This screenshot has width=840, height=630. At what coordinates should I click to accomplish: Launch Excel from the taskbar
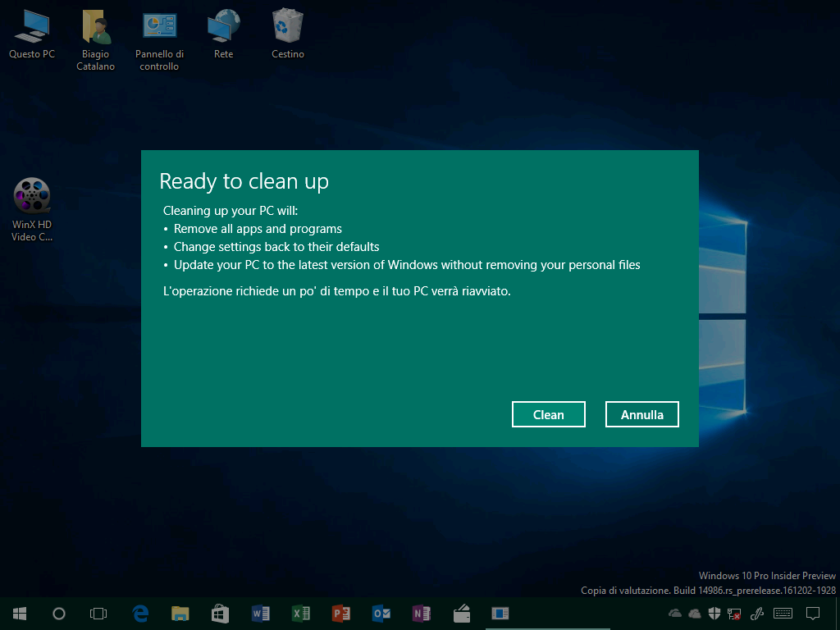(x=300, y=614)
